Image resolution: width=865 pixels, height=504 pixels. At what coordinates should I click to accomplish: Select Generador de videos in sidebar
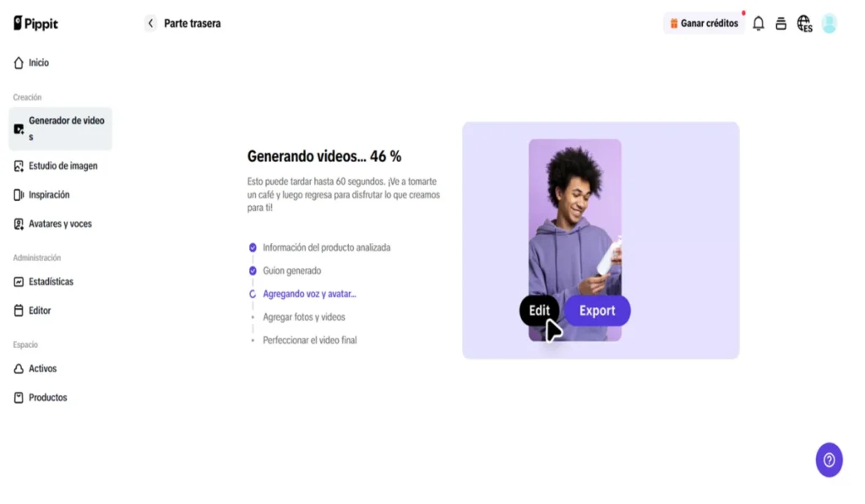point(60,128)
